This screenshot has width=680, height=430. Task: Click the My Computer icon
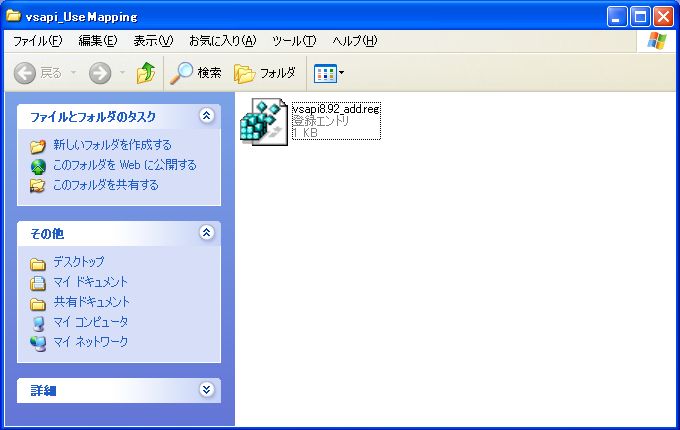(x=38, y=324)
